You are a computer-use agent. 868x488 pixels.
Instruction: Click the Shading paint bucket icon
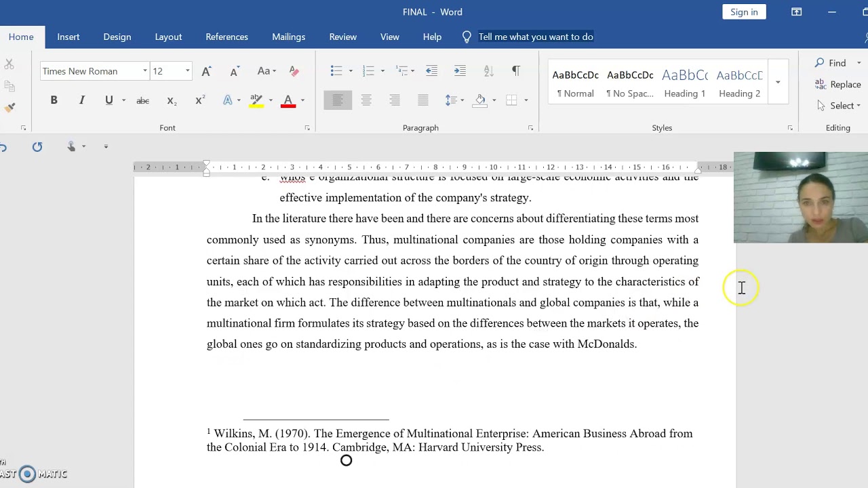(x=480, y=100)
